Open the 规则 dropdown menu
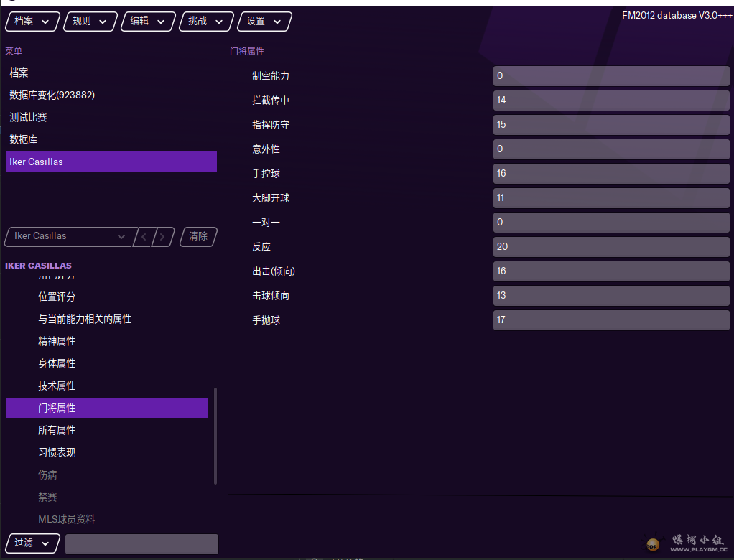734x560 pixels. click(90, 22)
